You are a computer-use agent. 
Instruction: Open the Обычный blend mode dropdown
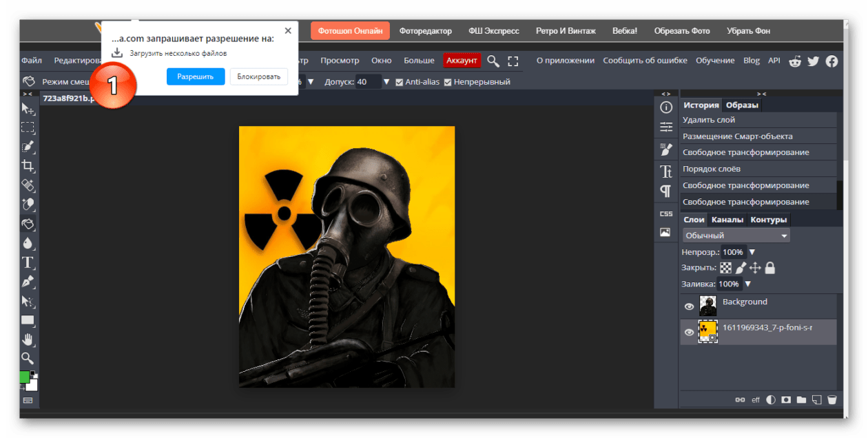[736, 236]
